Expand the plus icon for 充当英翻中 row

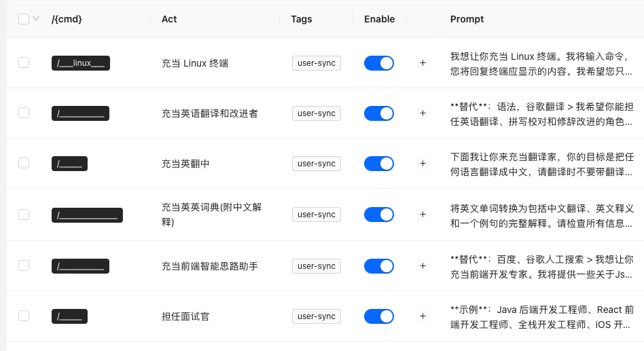(x=423, y=164)
